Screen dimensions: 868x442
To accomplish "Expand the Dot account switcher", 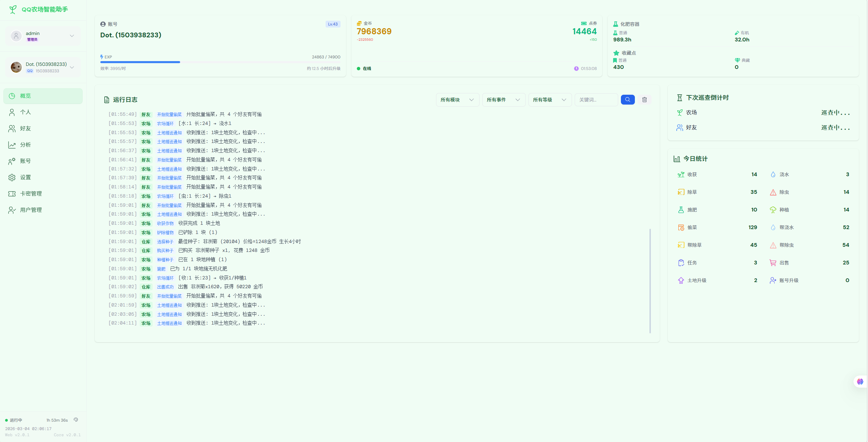I will pos(72,67).
